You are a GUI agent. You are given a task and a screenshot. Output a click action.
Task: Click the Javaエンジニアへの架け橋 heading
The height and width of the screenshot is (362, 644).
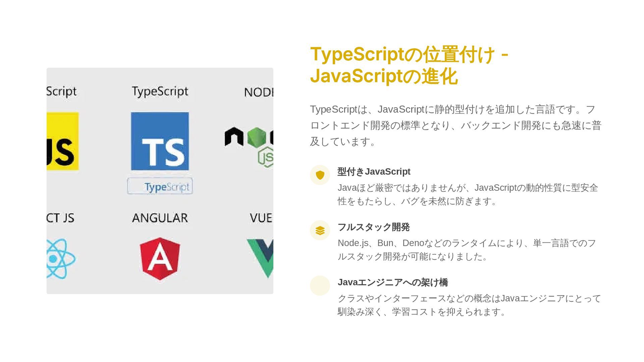[392, 282]
